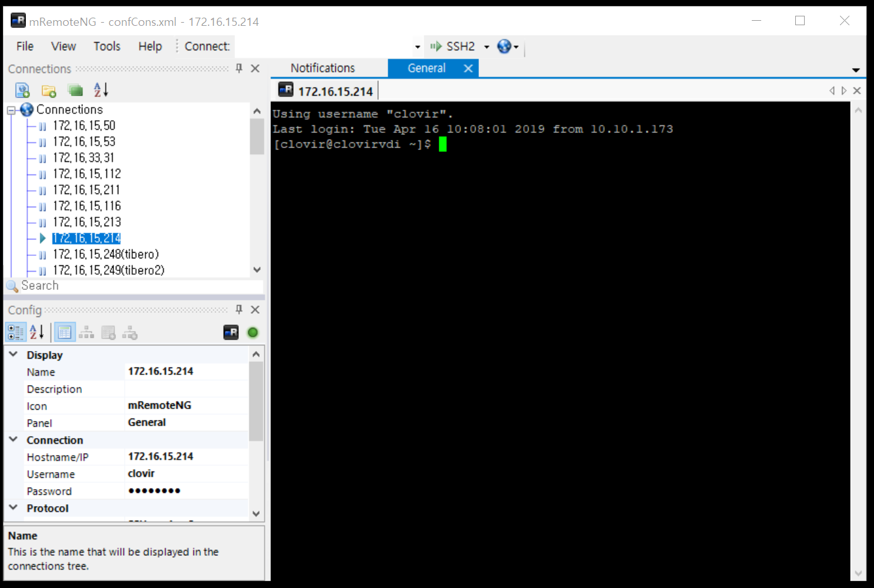This screenshot has width=874, height=588.
Task: Click the empty Description value field
Action: point(187,388)
